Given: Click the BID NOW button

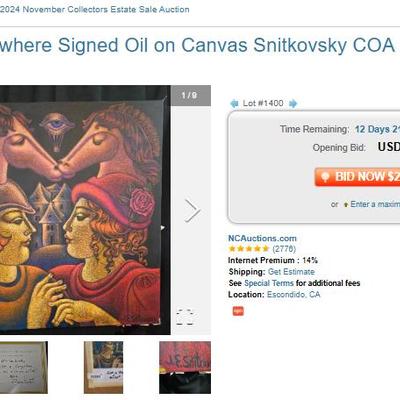Looking at the screenshot, I should point(357,177).
